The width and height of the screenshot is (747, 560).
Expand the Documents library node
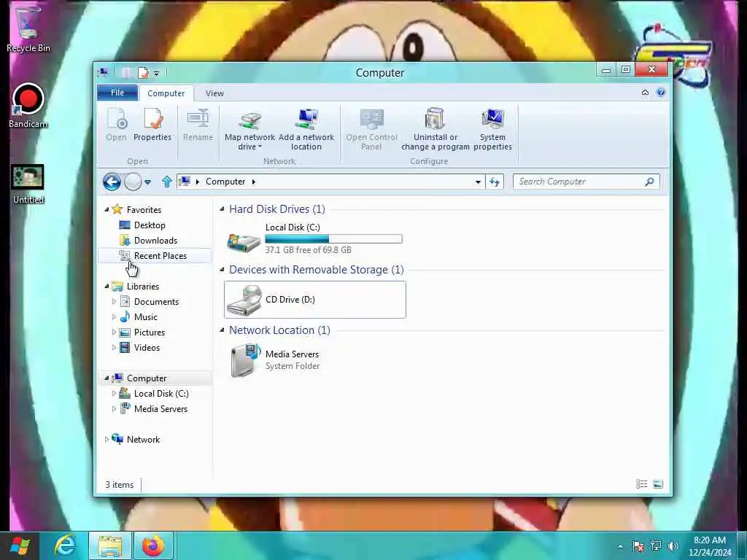pos(114,301)
